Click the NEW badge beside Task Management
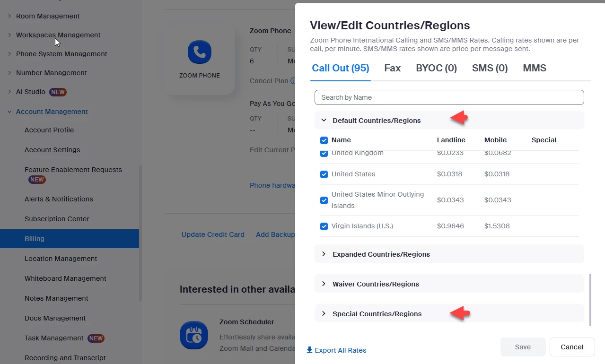The image size is (605, 364). [x=96, y=338]
